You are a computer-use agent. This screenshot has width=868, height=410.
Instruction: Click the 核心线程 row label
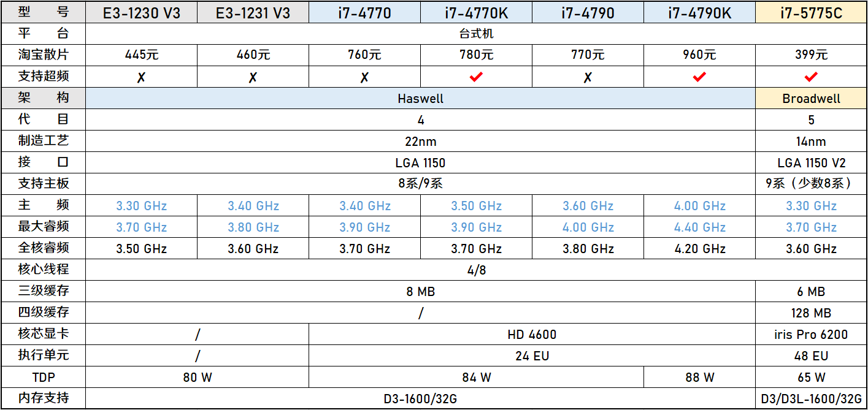click(x=44, y=270)
